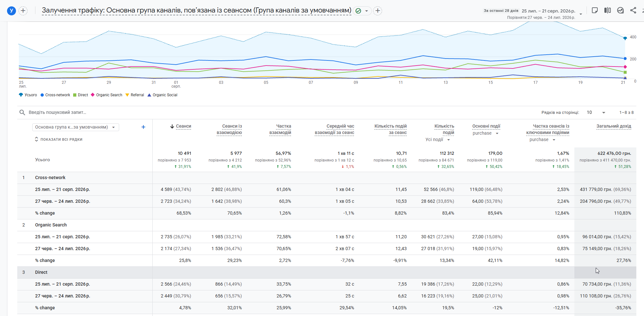Sort table by Сеанси column header
The width and height of the screenshot is (644, 316).
180,126
